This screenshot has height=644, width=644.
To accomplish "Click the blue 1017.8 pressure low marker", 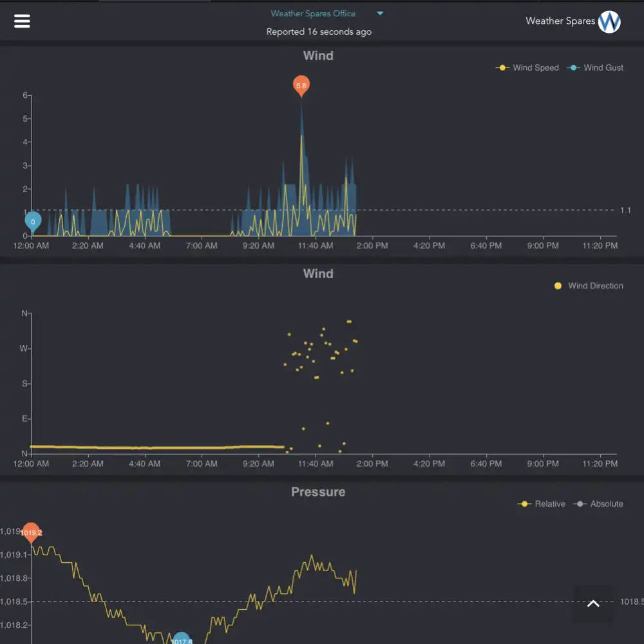I will (181, 639).
